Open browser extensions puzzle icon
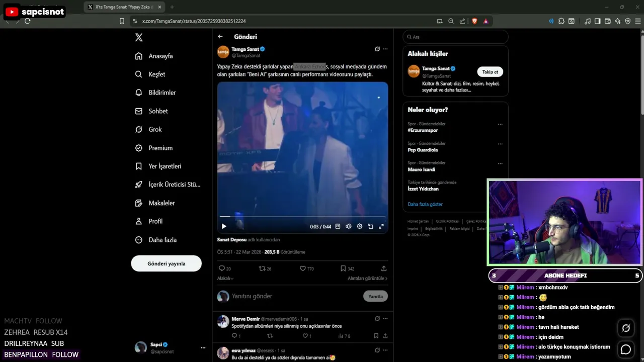644x362 pixels. [x=561, y=21]
